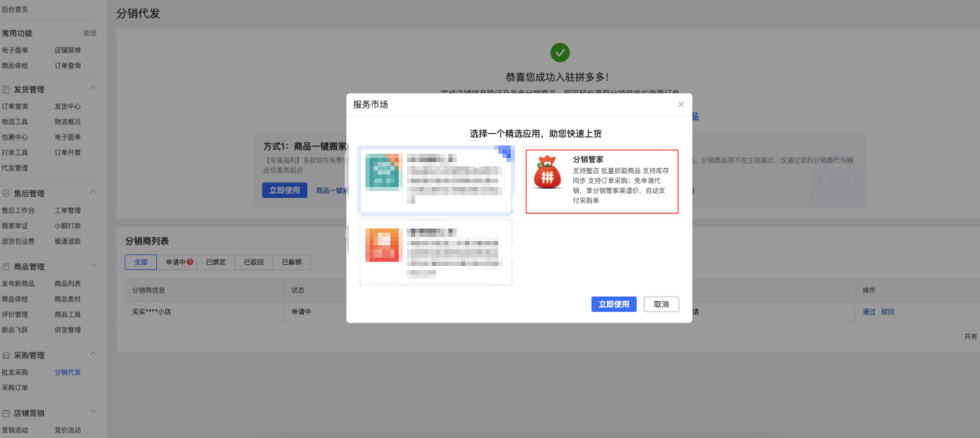Click 驳回 for 买买****小店

(x=888, y=312)
